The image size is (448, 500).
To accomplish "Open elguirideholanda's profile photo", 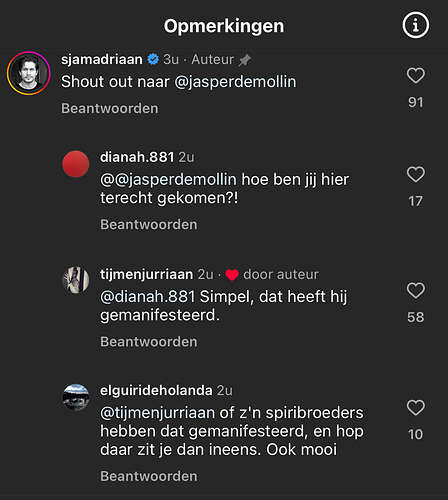I will coord(76,397).
